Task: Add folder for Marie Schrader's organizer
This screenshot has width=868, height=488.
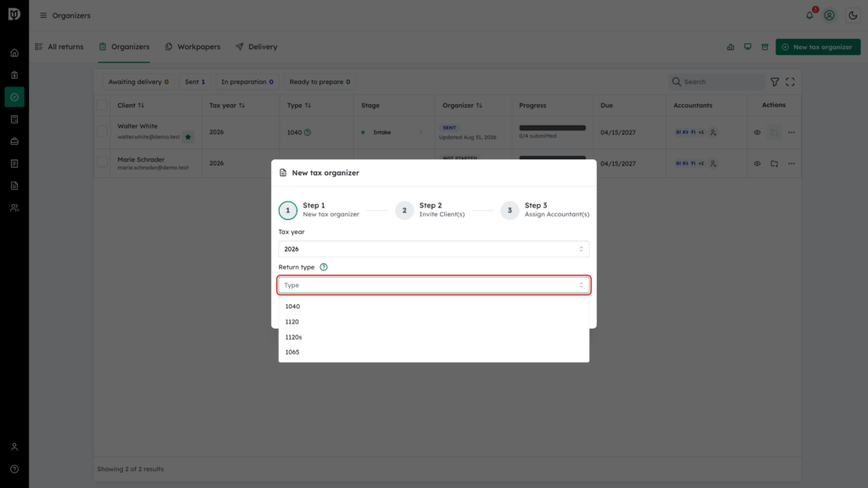Action: 775,164
